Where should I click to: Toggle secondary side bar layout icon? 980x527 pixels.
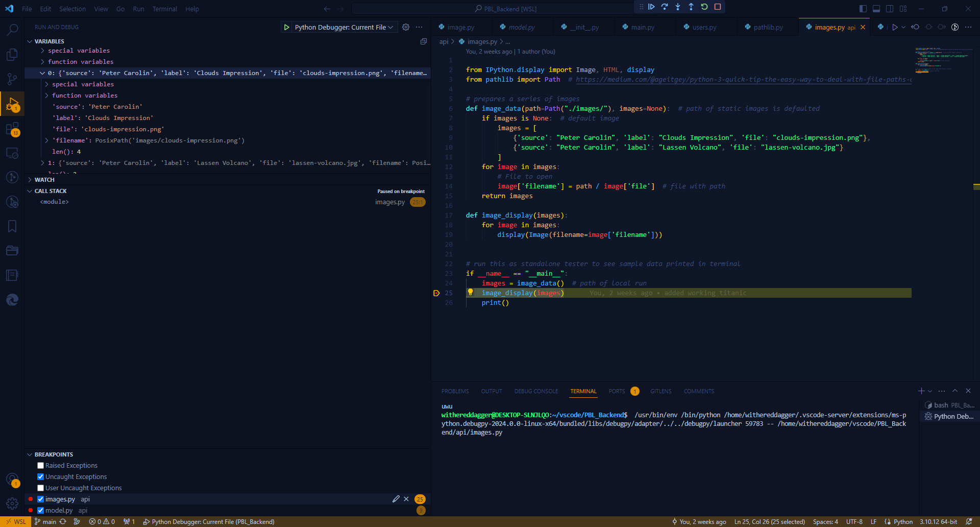[890, 9]
